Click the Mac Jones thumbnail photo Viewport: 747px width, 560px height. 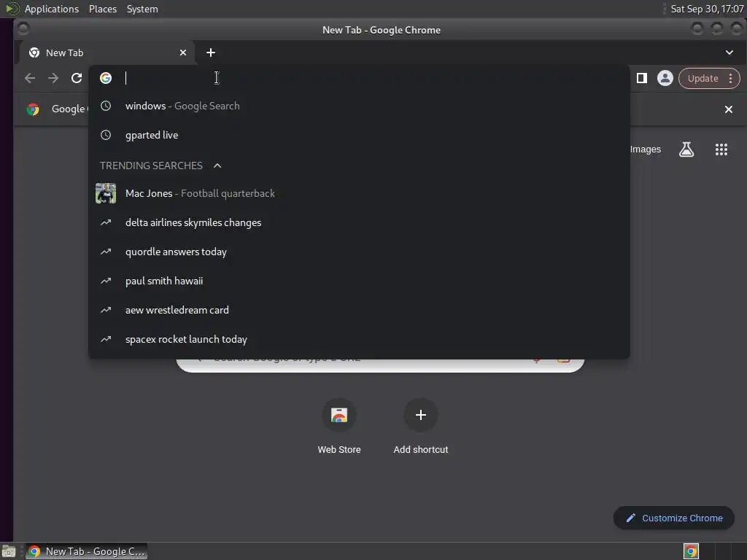[106, 193]
